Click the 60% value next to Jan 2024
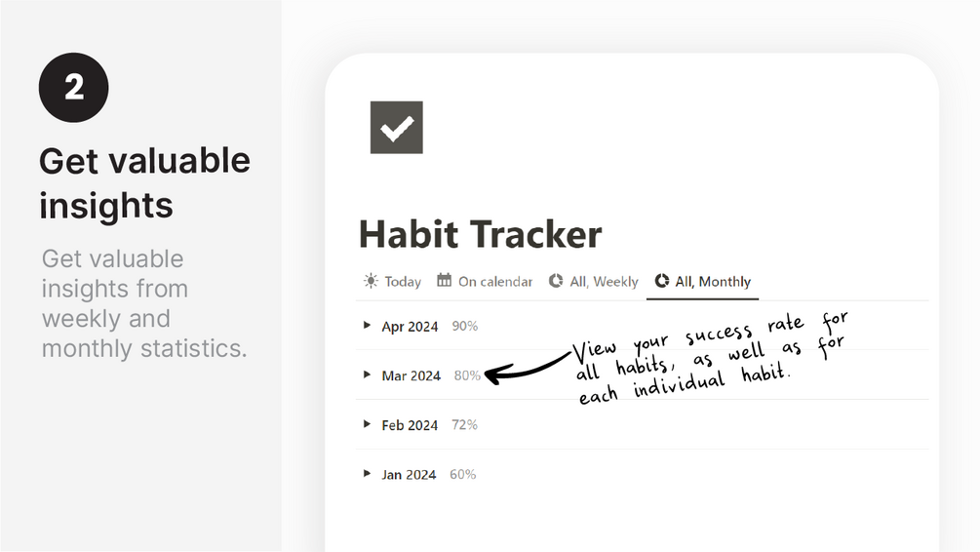Viewport: 980px width, 552px height. tap(462, 475)
